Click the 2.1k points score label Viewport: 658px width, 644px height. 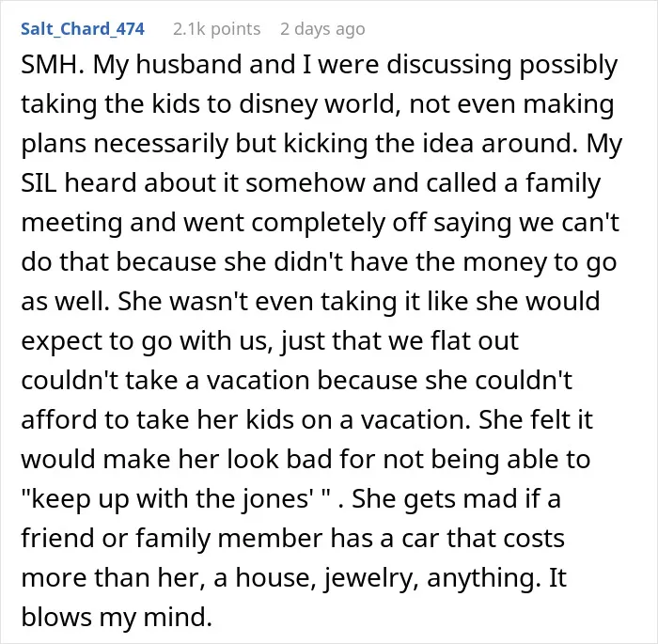216,29
